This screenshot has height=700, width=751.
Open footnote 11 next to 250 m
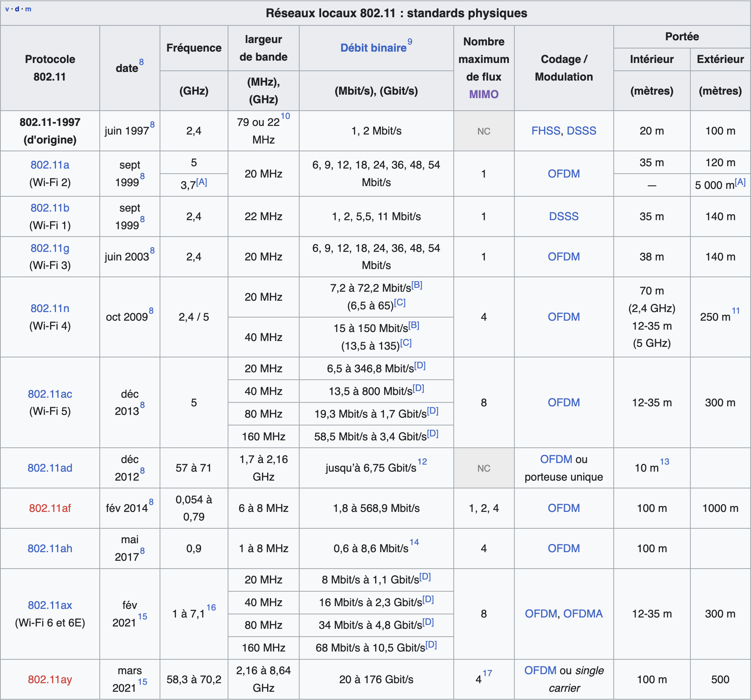tap(736, 311)
